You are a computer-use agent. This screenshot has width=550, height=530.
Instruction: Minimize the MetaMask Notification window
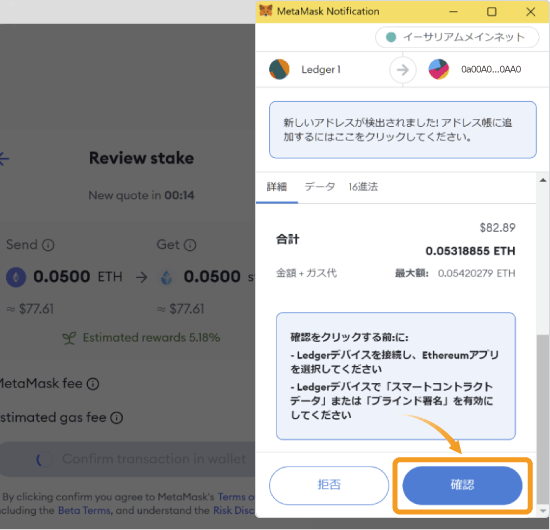(453, 12)
